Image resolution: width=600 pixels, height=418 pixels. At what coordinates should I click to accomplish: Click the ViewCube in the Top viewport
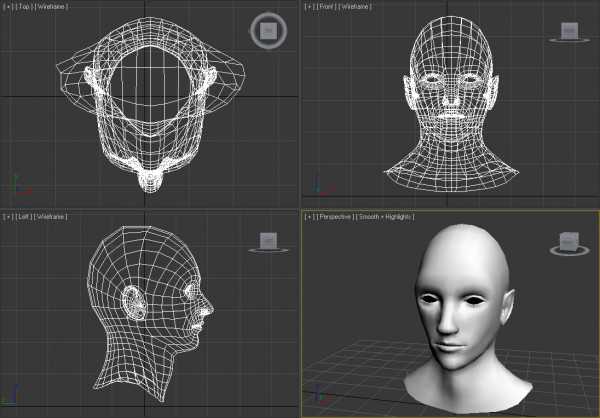[269, 31]
